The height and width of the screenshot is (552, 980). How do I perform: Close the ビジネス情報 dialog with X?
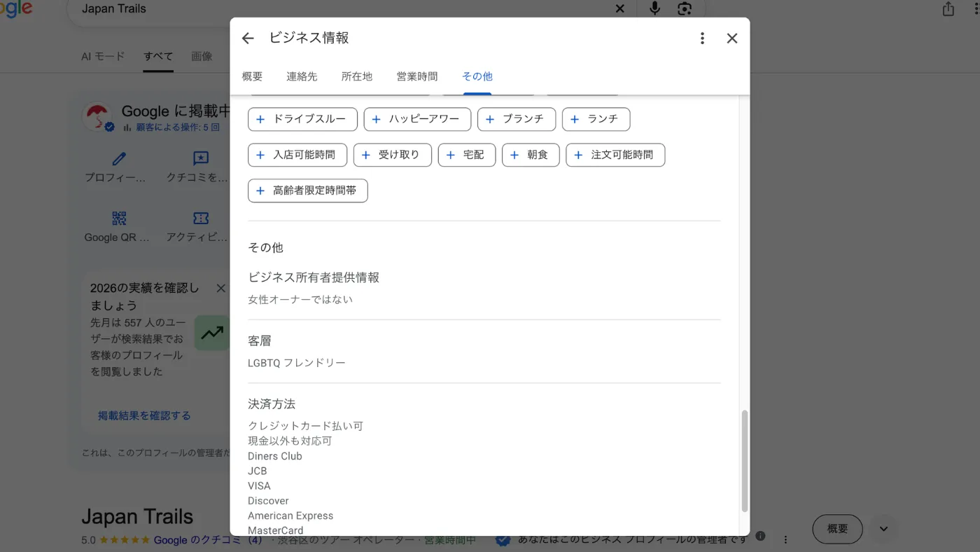point(732,39)
